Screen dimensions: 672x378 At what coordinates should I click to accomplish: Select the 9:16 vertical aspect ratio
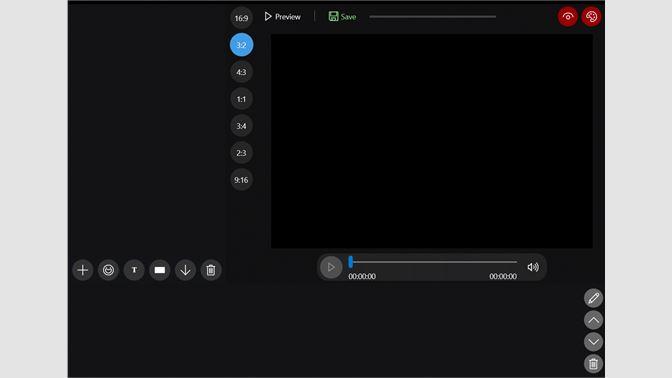pyautogui.click(x=241, y=180)
